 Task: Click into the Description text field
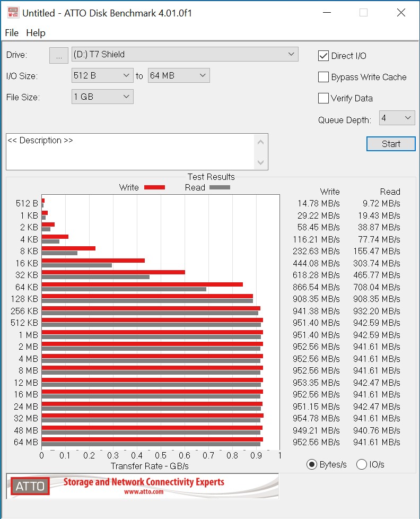[130, 152]
